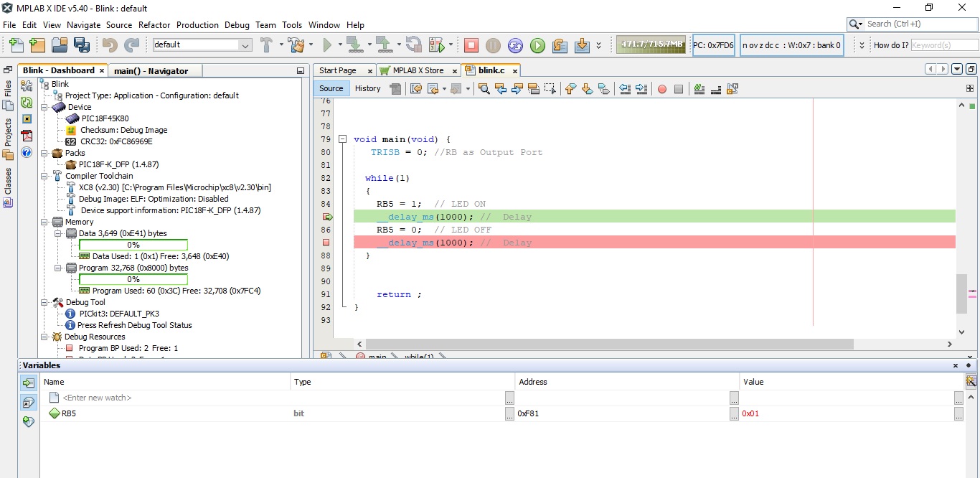Click the New Project toolbar icon

coord(37,45)
